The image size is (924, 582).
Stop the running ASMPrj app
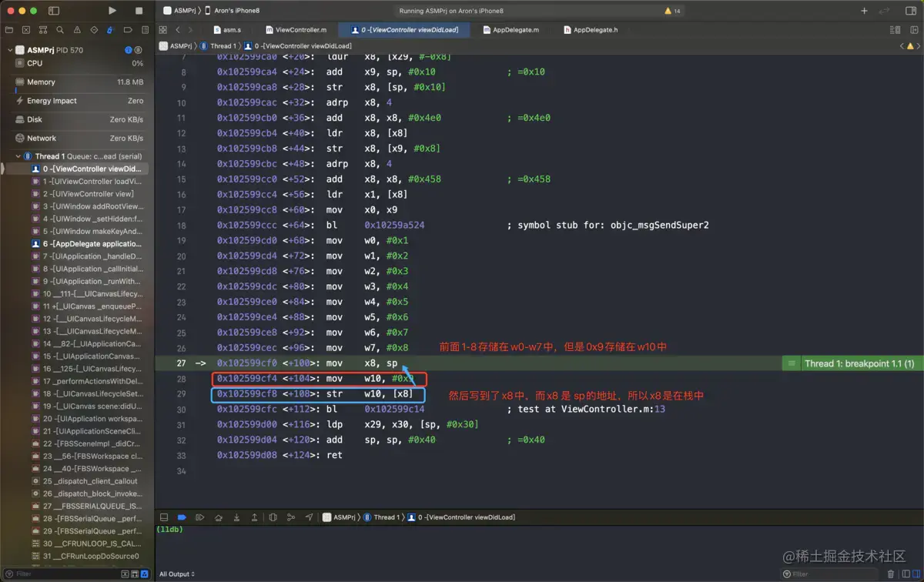(139, 11)
